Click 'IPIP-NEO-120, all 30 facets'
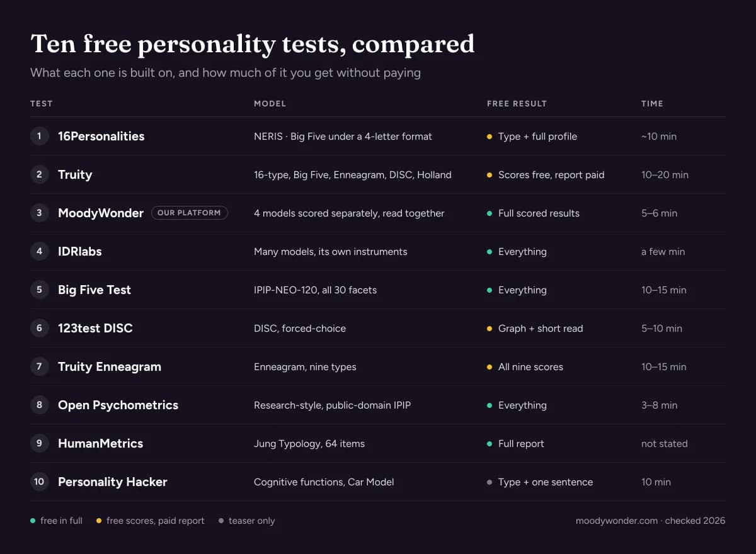756x554 pixels. pos(315,290)
